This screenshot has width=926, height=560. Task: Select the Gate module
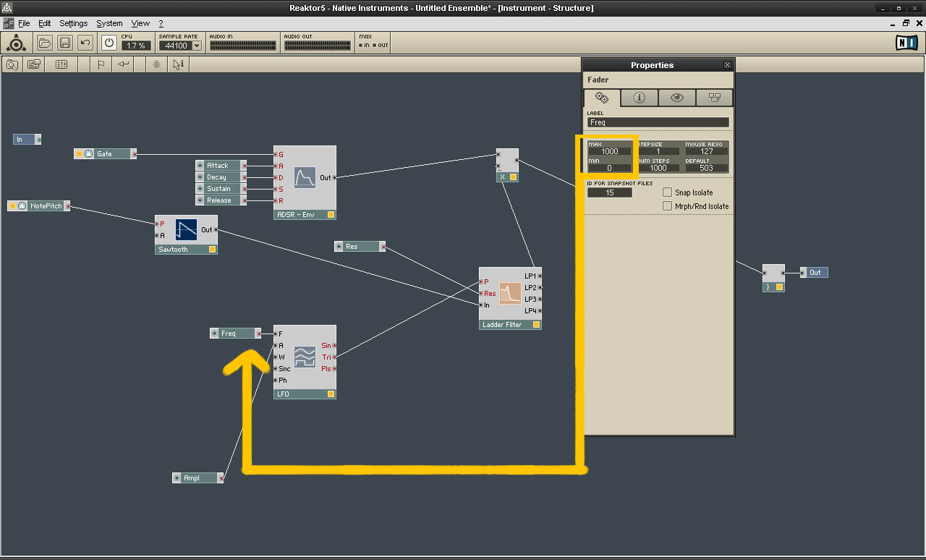105,154
